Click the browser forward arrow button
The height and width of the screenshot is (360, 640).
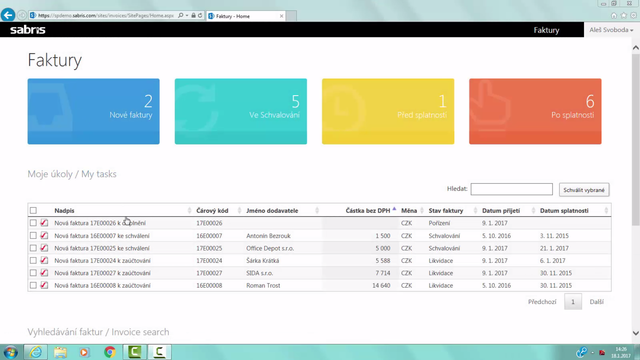coord(22,16)
